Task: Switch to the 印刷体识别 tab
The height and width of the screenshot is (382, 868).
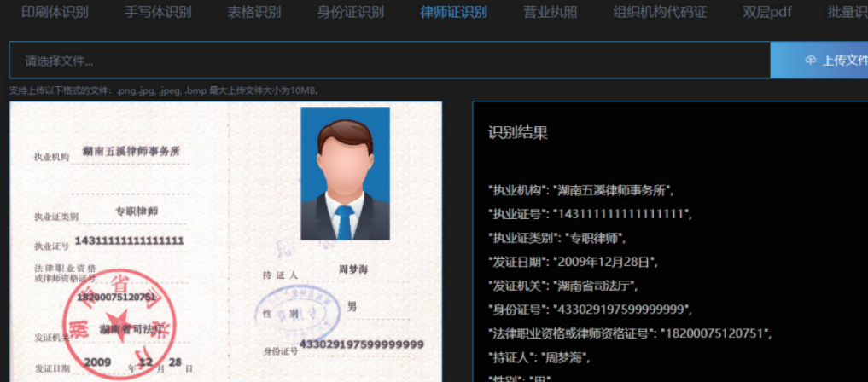Action: (55, 12)
